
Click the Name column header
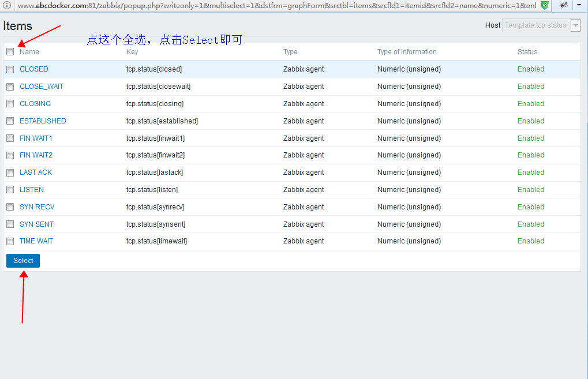tap(28, 51)
